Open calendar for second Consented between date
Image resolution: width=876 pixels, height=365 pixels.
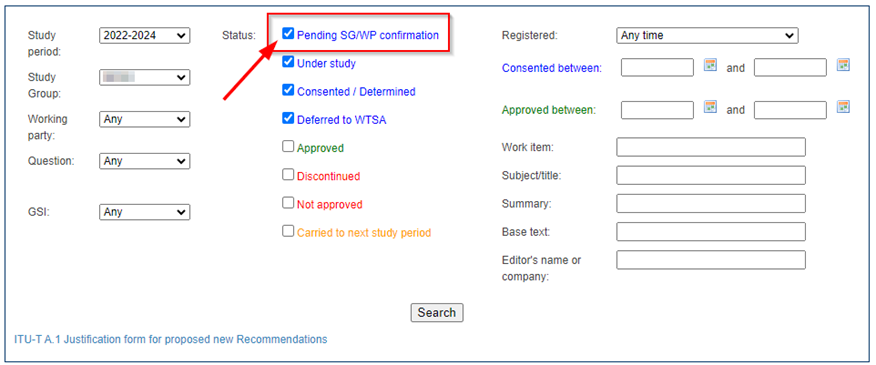[x=843, y=64]
